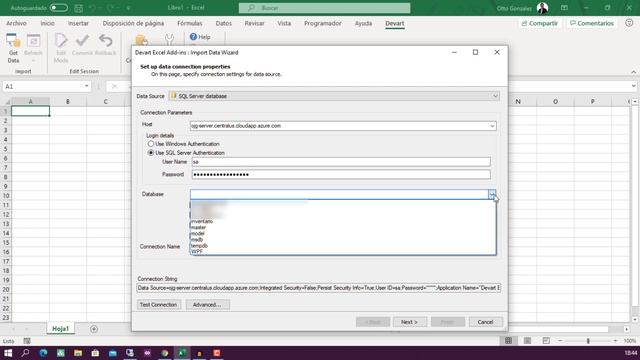Open the Programador ribbon tab
Image resolution: width=640 pixels, height=360 pixels.
click(322, 23)
